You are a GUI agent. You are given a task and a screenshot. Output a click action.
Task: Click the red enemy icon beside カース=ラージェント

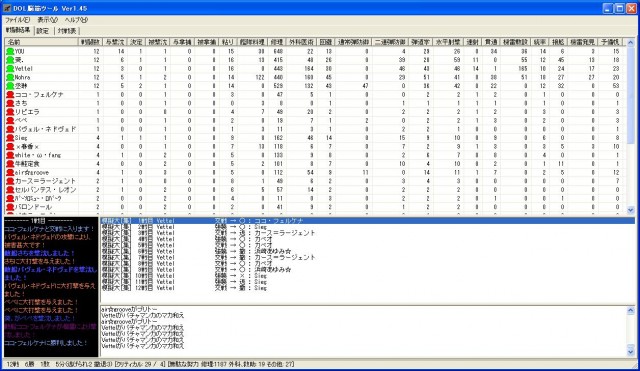pyautogui.click(x=10, y=181)
